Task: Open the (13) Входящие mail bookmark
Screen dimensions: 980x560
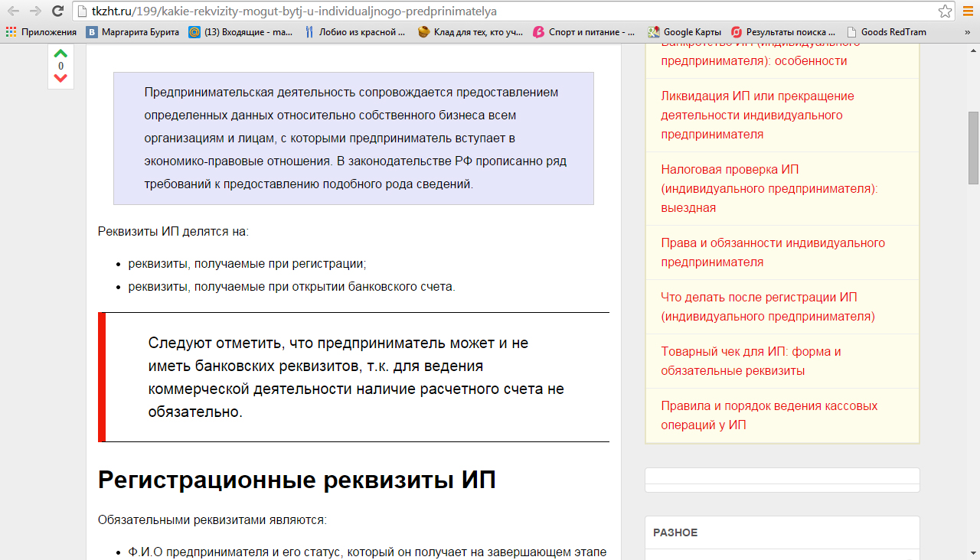Action: tap(241, 32)
